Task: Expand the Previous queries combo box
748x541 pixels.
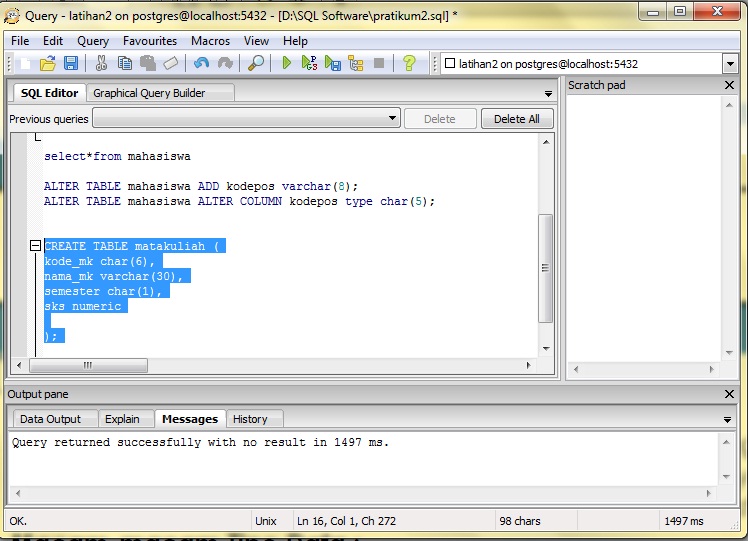Action: click(x=392, y=118)
